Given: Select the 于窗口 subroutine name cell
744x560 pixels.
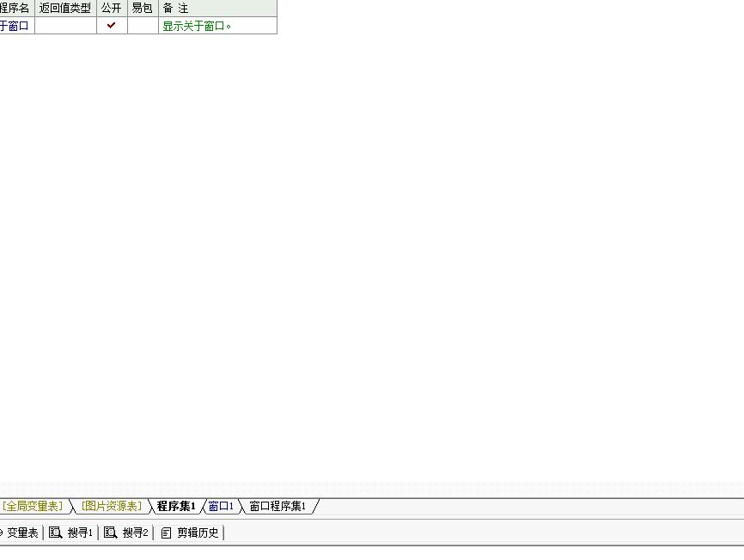Looking at the screenshot, I should 15,26.
